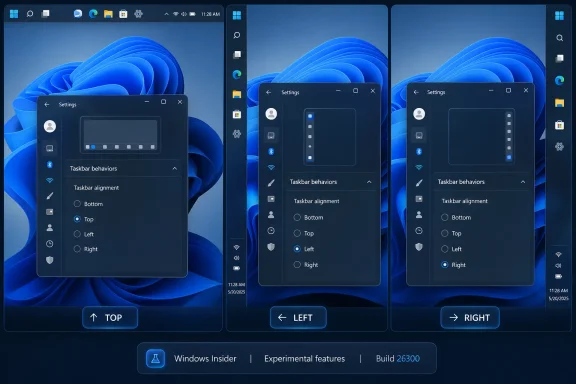576x384 pixels.
Task: Go back in the right-taskbar Settings window
Action: [x=416, y=92]
